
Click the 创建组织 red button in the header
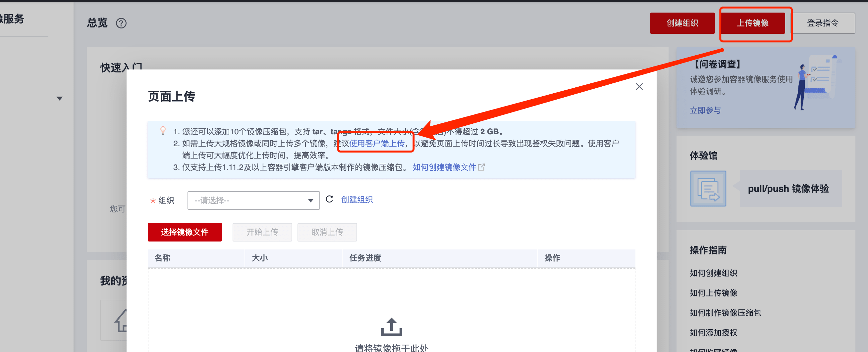point(682,23)
